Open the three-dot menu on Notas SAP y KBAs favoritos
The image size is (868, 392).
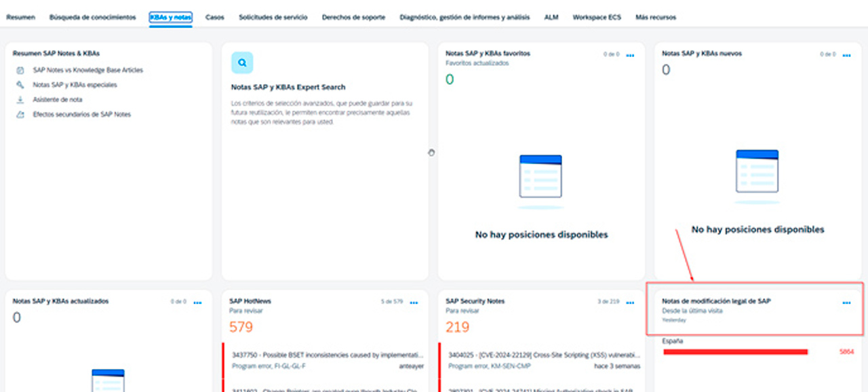(x=630, y=55)
